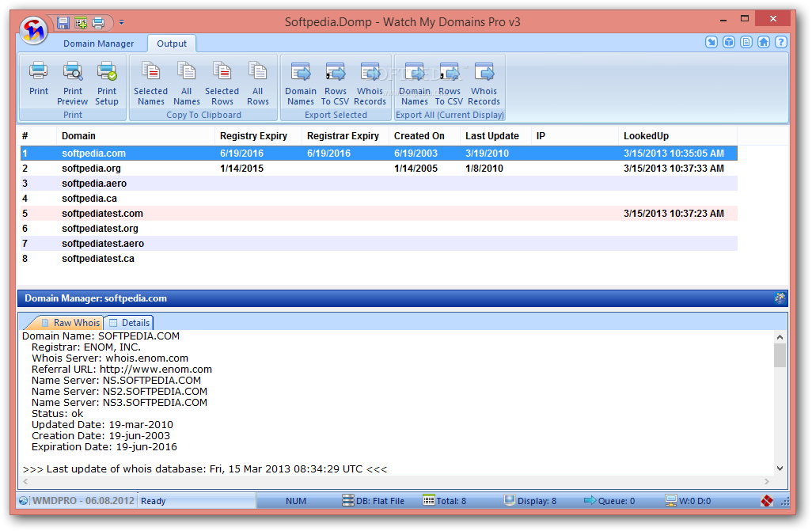The image size is (812, 531).
Task: Click the horizontal scroll left arrow
Action: click(25, 482)
